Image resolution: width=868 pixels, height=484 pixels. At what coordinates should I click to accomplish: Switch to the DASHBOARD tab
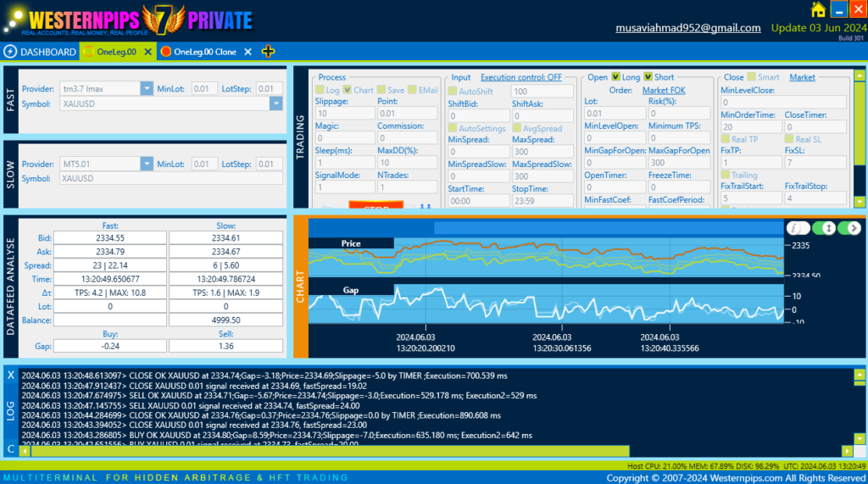coord(40,52)
